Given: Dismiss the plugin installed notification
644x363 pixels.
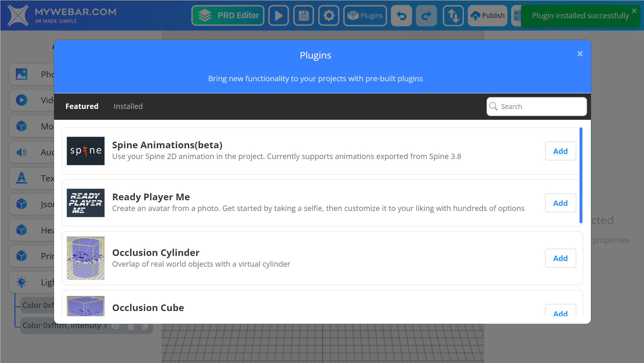Looking at the screenshot, I should point(634,11).
